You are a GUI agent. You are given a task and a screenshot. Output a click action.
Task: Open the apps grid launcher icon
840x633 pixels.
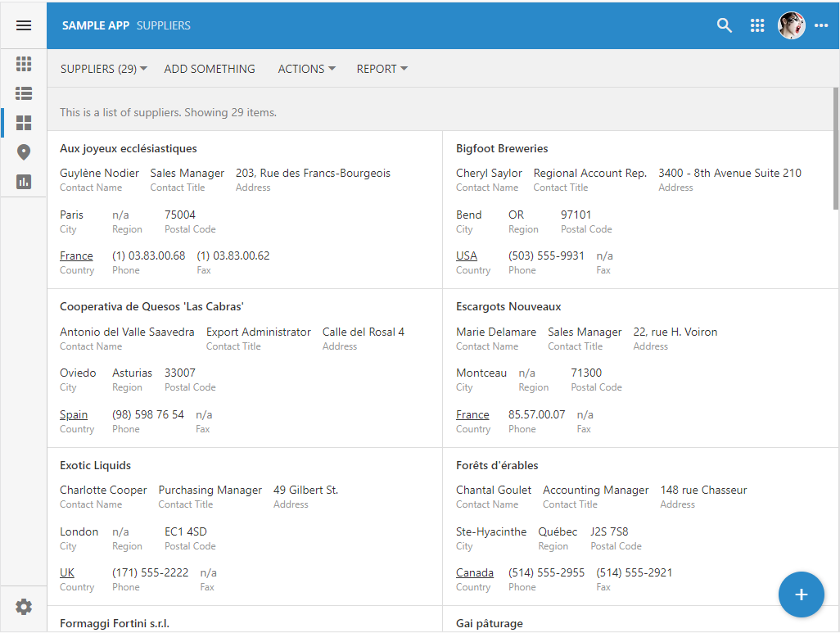757,25
